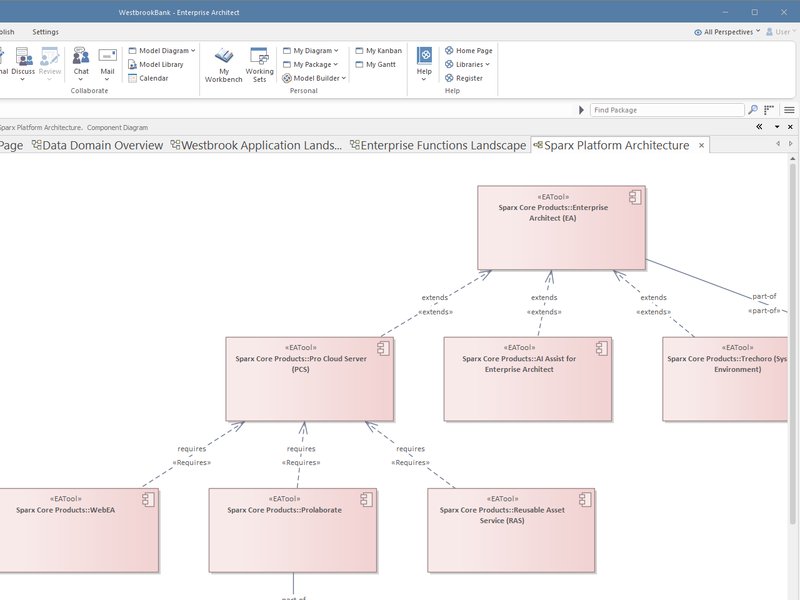Select the Trechoro component
Viewport: 800px width, 600px height.
click(x=725, y=379)
